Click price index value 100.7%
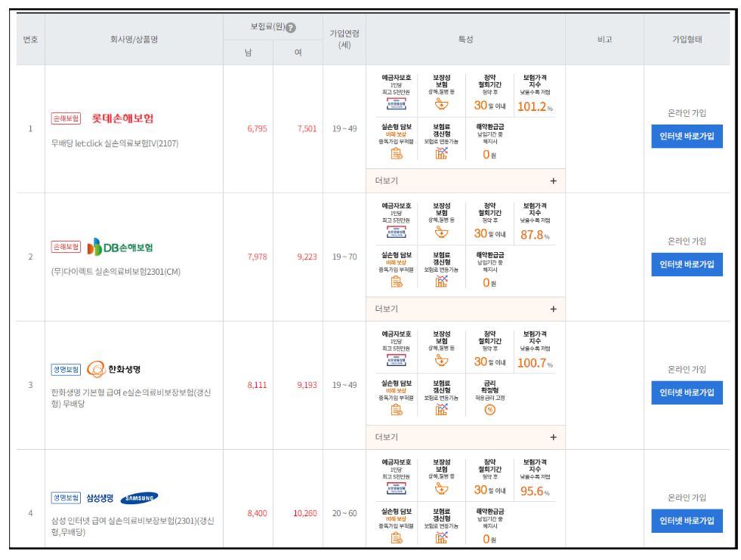Screen dimensions: 741x560 pyautogui.click(x=535, y=363)
